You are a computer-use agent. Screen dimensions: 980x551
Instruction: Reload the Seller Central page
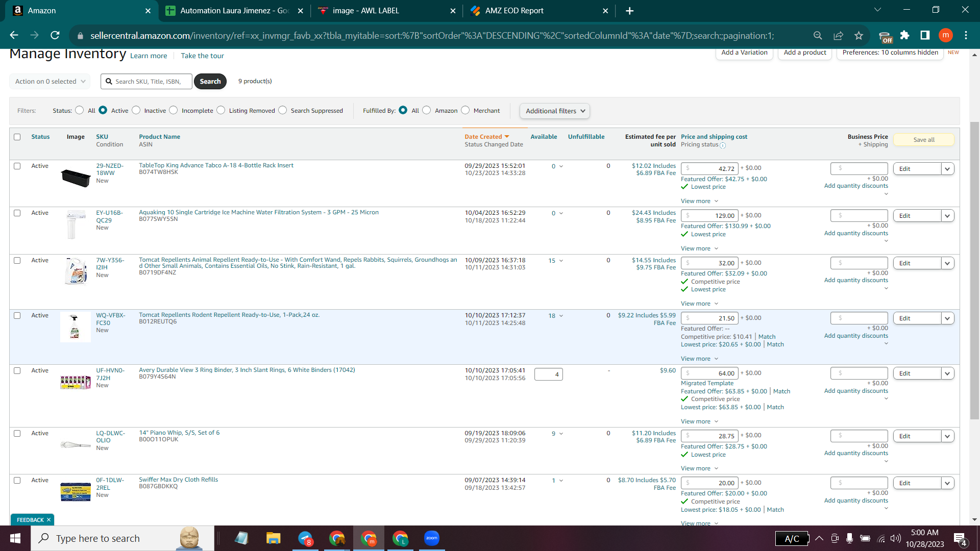[55, 35]
